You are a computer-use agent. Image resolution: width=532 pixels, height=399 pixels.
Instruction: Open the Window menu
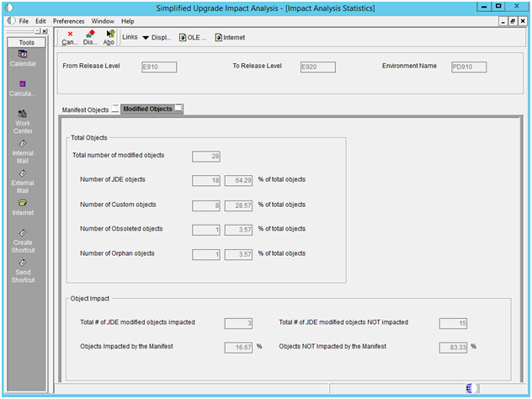point(103,20)
